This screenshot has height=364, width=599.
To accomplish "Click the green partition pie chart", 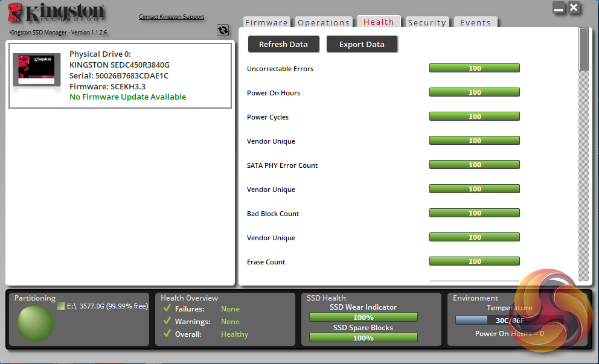I will point(35,323).
